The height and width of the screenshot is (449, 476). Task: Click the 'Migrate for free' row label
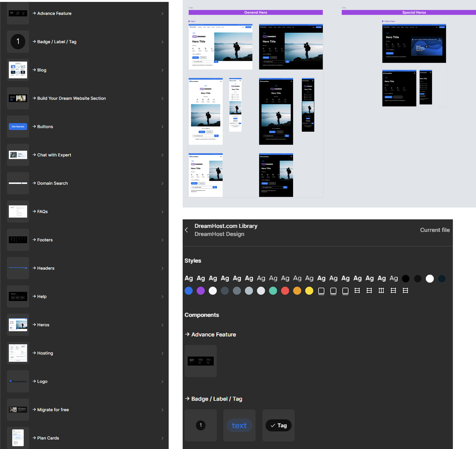pyautogui.click(x=53, y=410)
